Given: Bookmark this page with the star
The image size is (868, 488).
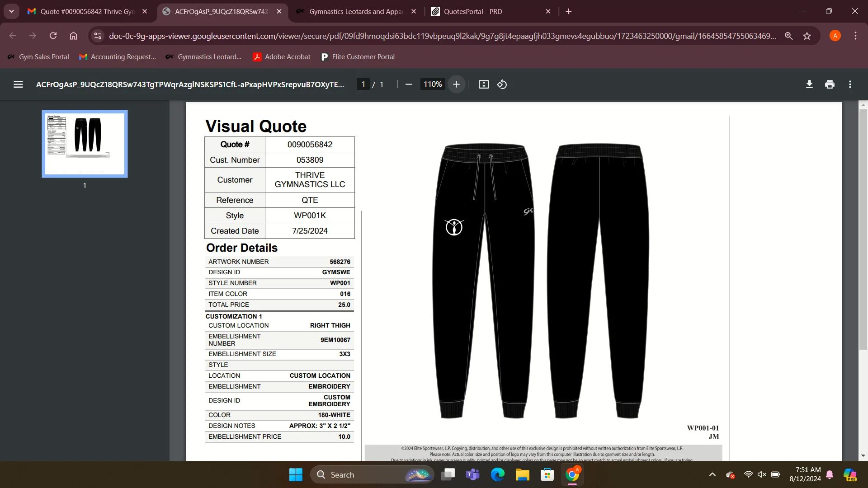Looking at the screenshot, I should pos(807,36).
